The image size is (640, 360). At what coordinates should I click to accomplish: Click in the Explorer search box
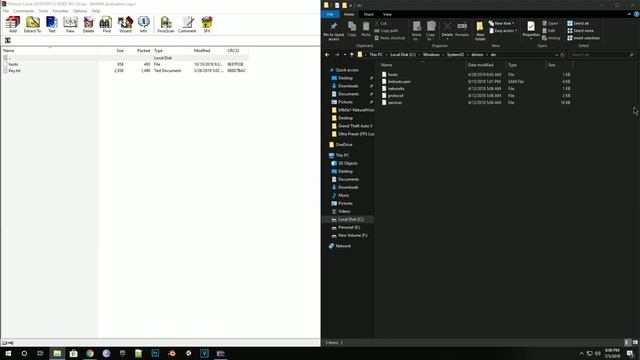(602, 55)
